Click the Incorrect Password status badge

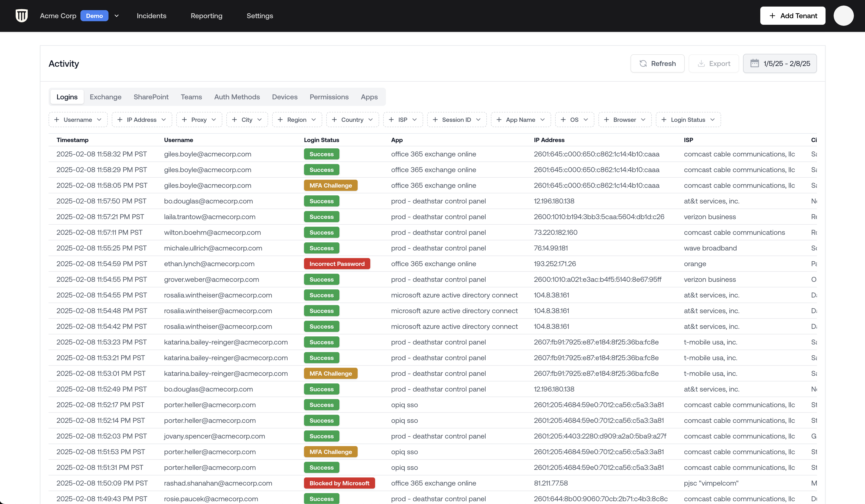coord(337,264)
